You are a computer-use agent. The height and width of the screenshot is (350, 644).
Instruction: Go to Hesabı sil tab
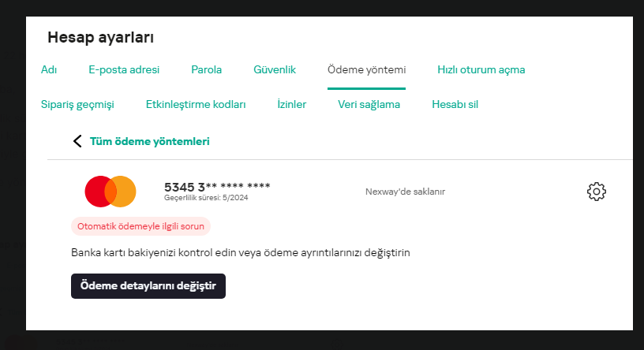pyautogui.click(x=455, y=104)
